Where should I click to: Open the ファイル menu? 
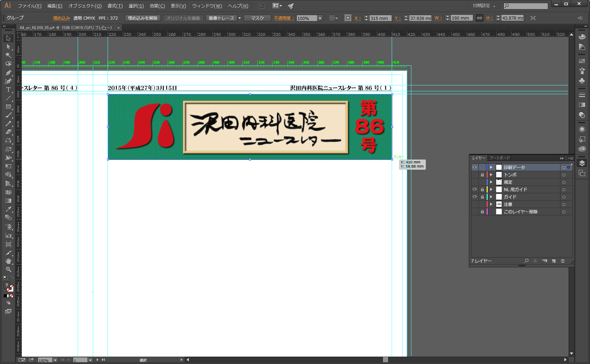tap(30, 6)
